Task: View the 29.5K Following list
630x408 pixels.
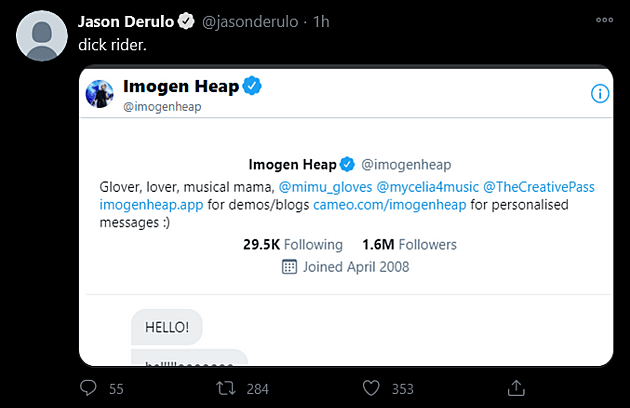Action: tap(293, 244)
